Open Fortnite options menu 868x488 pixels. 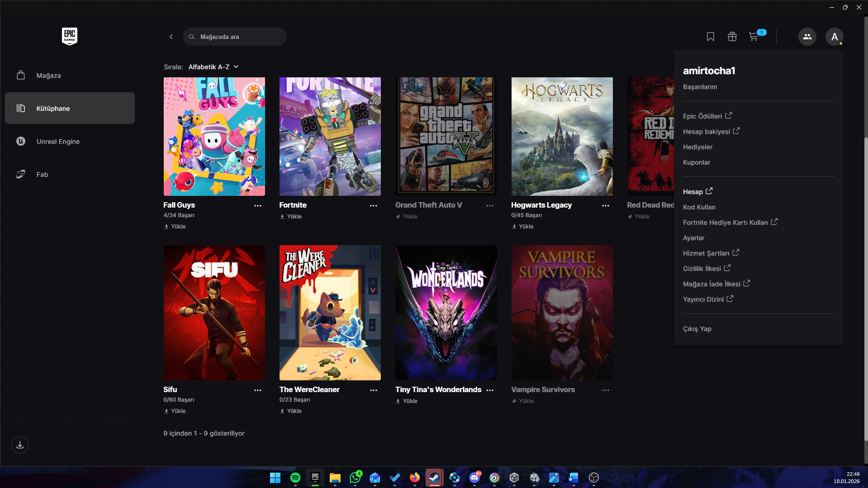(374, 206)
